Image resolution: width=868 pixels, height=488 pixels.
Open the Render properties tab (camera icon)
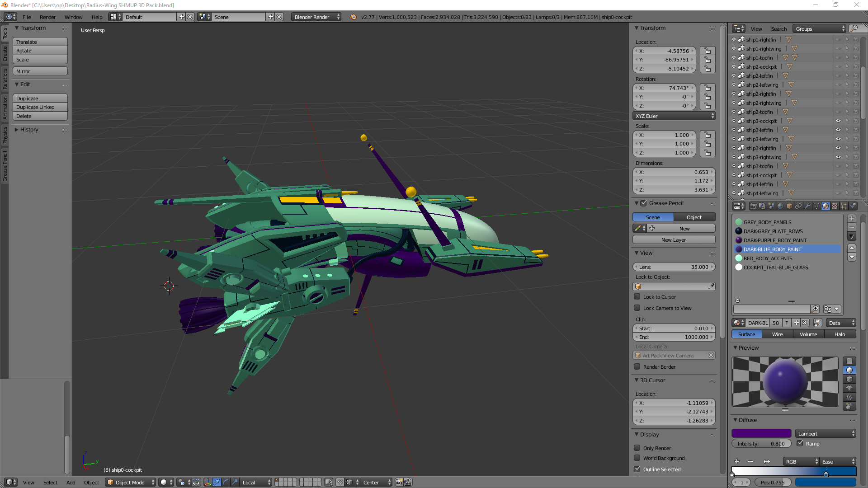click(x=754, y=206)
